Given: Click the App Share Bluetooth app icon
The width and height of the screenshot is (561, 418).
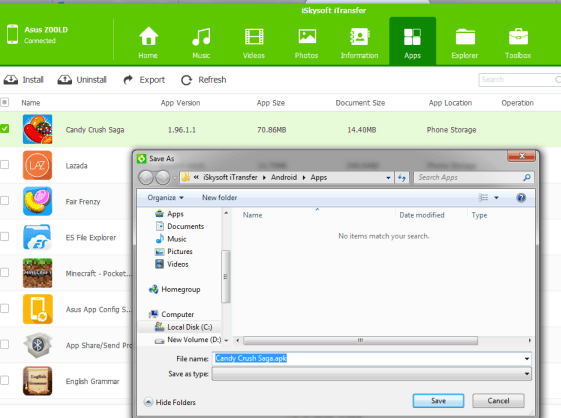Looking at the screenshot, I should tap(38, 345).
